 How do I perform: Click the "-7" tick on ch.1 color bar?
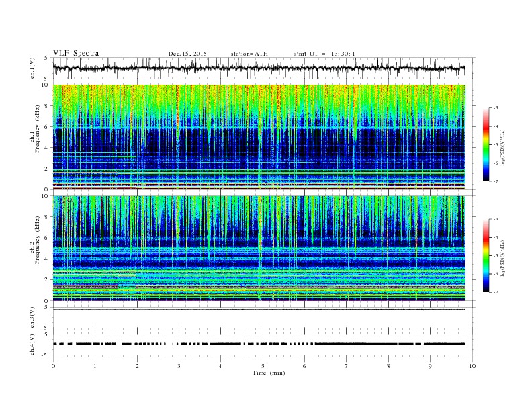tap(496, 181)
